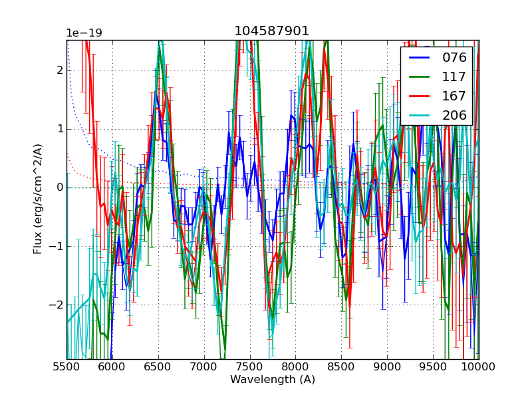532x399 pixels.
Task: Click the 10000 x-axis tick label
Action: (x=479, y=367)
